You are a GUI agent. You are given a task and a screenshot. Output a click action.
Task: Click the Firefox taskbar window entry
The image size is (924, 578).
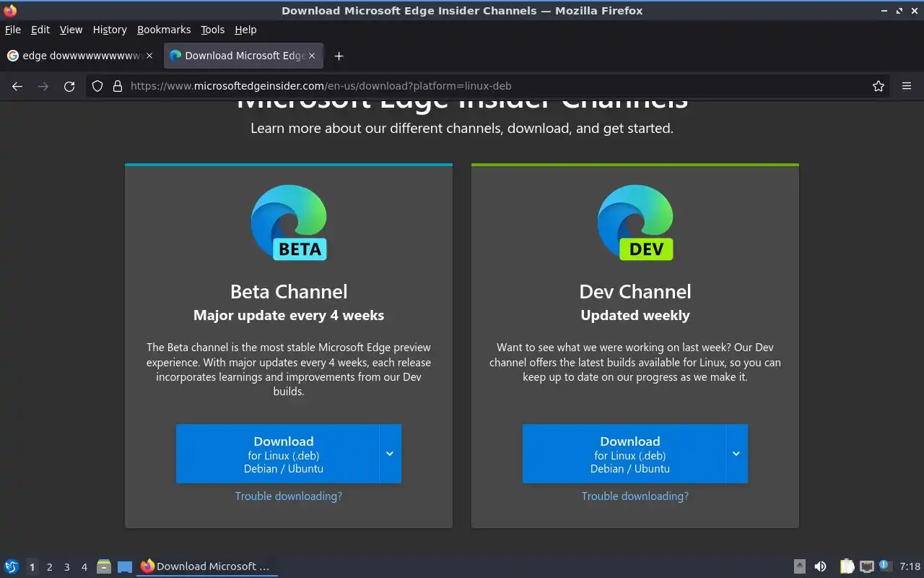206,566
